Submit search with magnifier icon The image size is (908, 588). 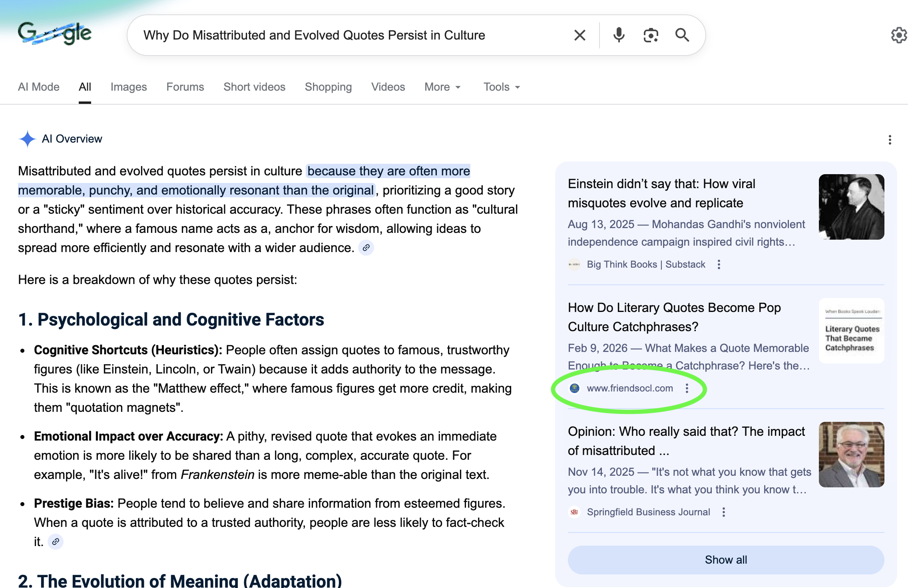coord(682,35)
